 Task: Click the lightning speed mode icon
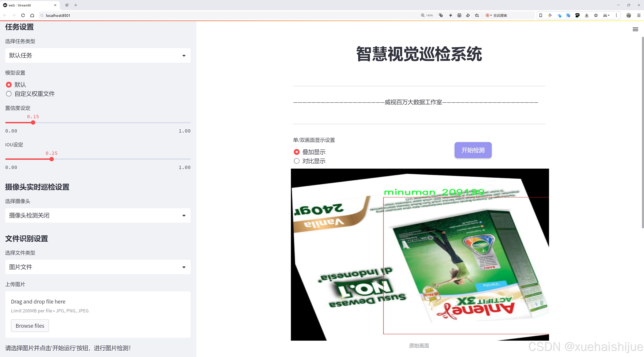click(x=450, y=15)
